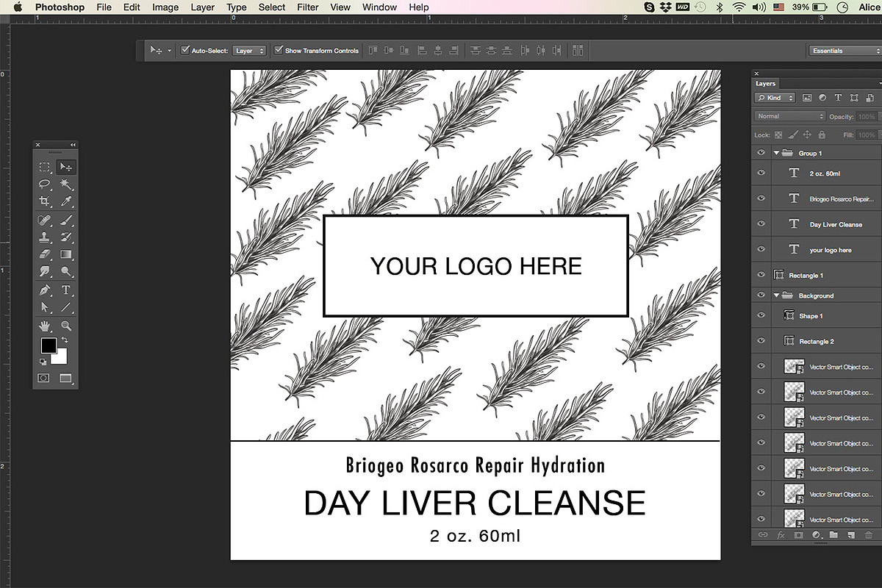Open the Normal blend mode dropdown
882x588 pixels.
click(790, 116)
